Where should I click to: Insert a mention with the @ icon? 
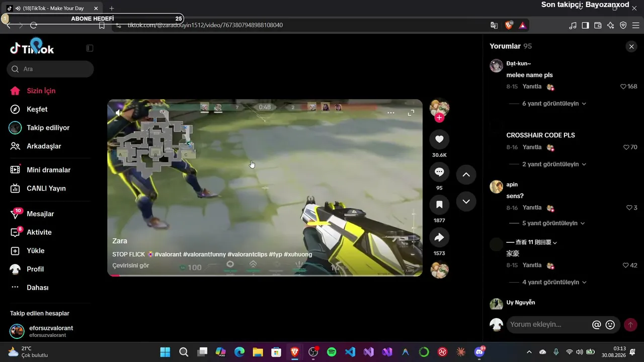coord(597,325)
